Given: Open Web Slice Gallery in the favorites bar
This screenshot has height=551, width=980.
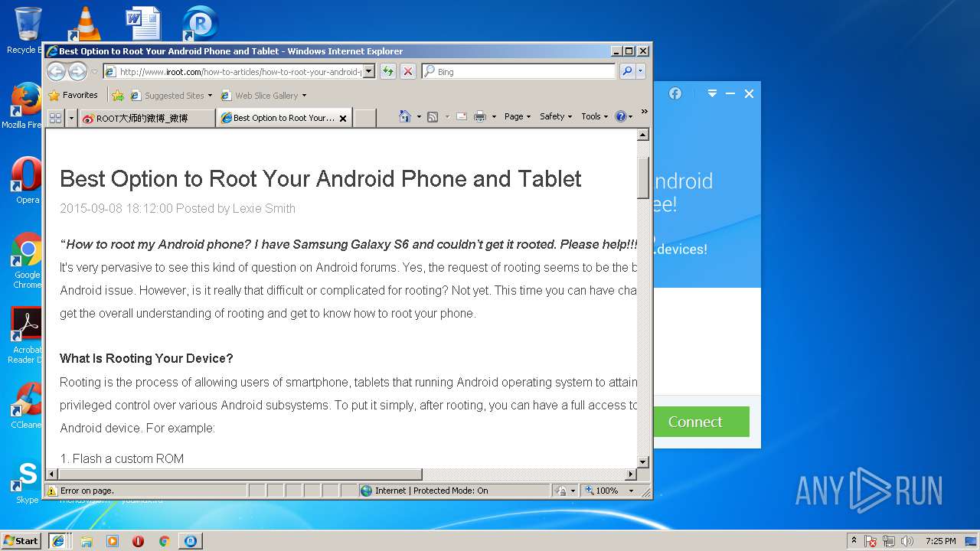Looking at the screenshot, I should point(263,96).
